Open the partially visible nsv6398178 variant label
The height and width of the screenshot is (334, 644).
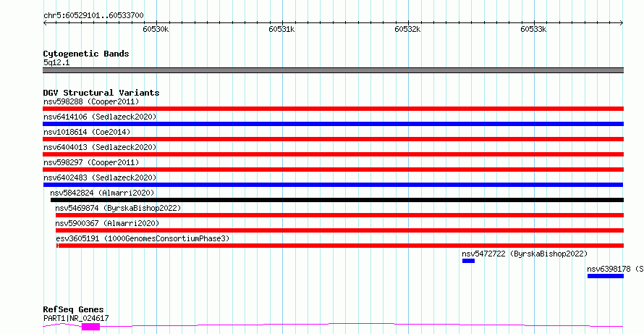pyautogui.click(x=615, y=269)
